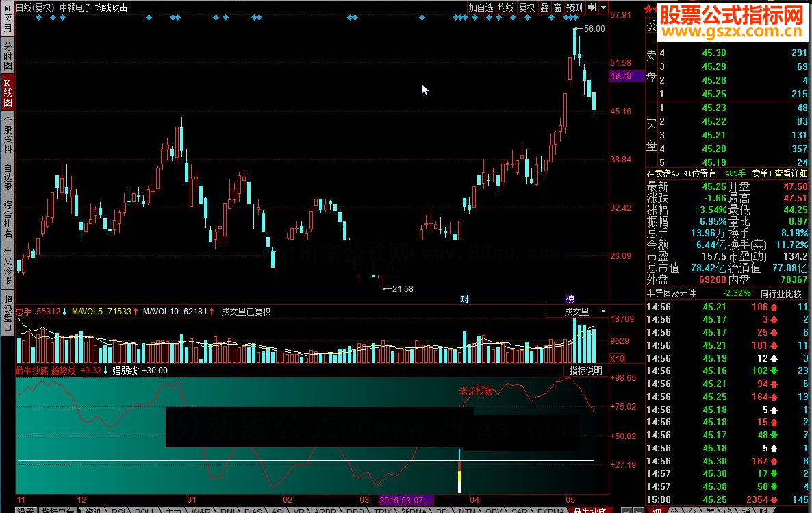812x513 pixels.
Task: Click the 老介抄底 signal label
Action: [475, 390]
